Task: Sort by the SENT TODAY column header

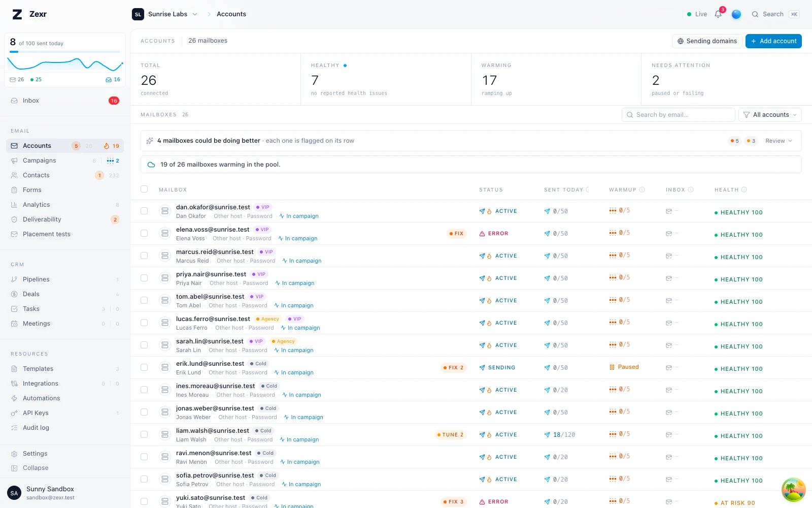Action: click(x=564, y=189)
